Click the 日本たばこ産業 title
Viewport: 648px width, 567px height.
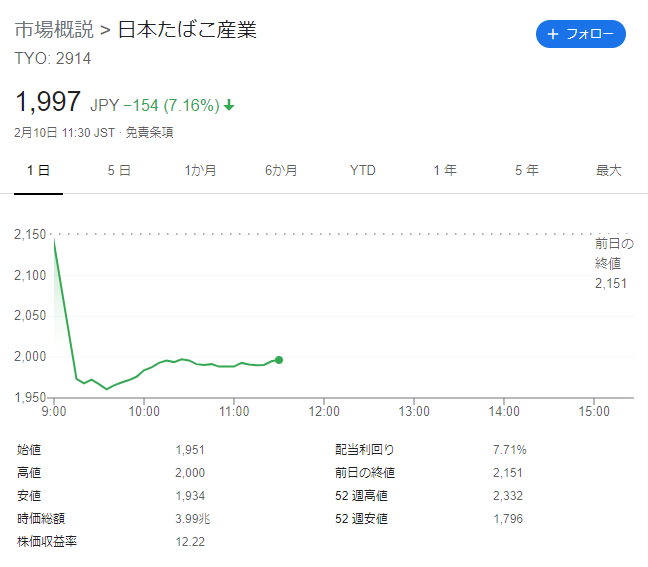point(187,30)
